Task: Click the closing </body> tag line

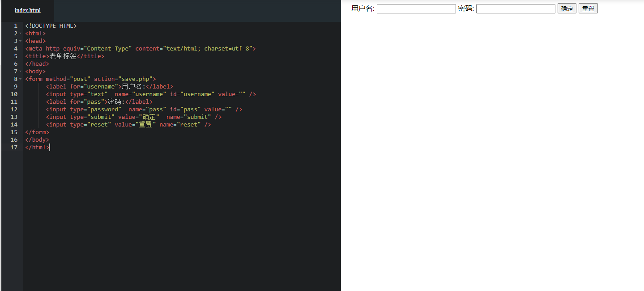Action: [x=37, y=140]
